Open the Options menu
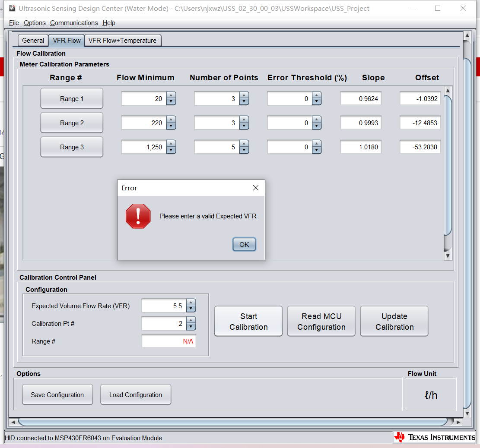480x448 pixels. click(x=35, y=23)
